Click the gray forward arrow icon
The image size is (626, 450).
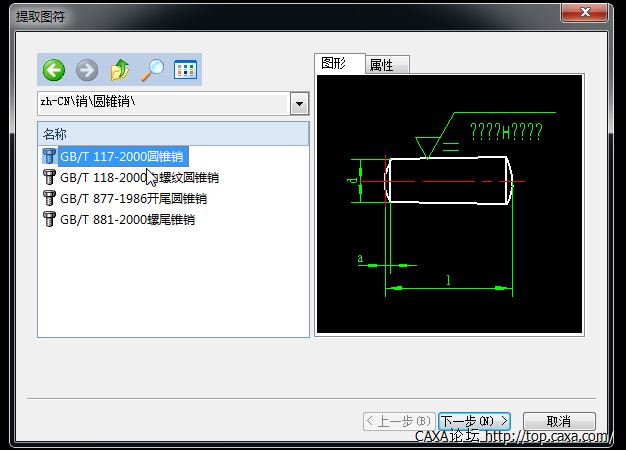[x=87, y=70]
